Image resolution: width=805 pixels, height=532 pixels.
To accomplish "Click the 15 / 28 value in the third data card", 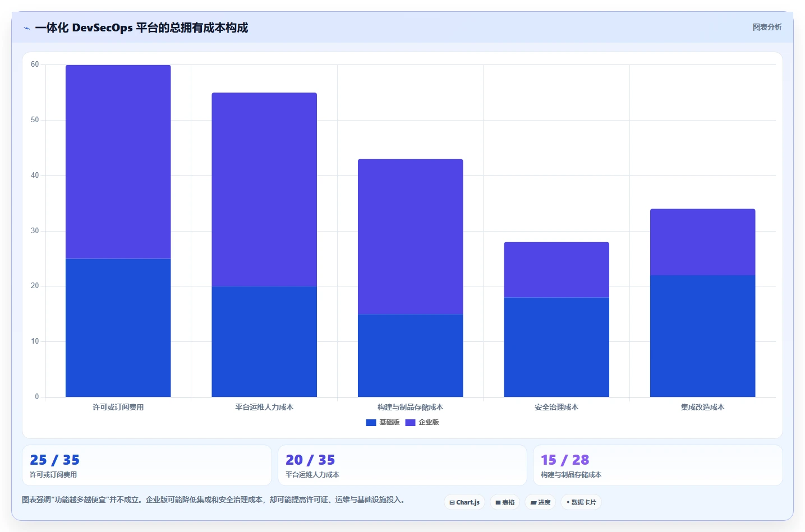I will click(x=565, y=460).
